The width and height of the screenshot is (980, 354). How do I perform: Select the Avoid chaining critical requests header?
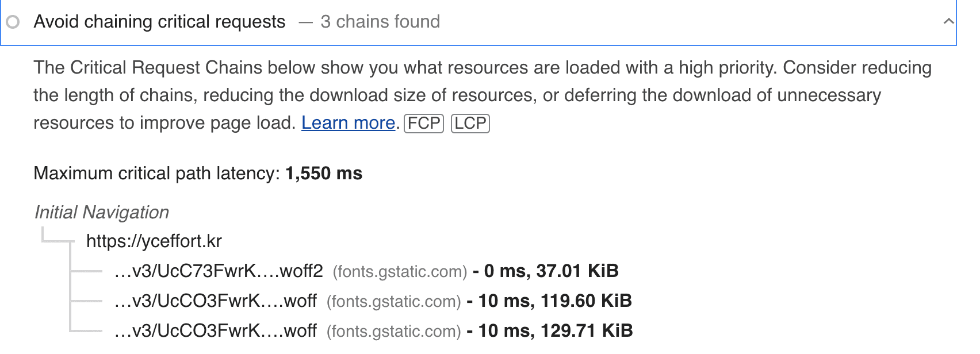pos(159,22)
